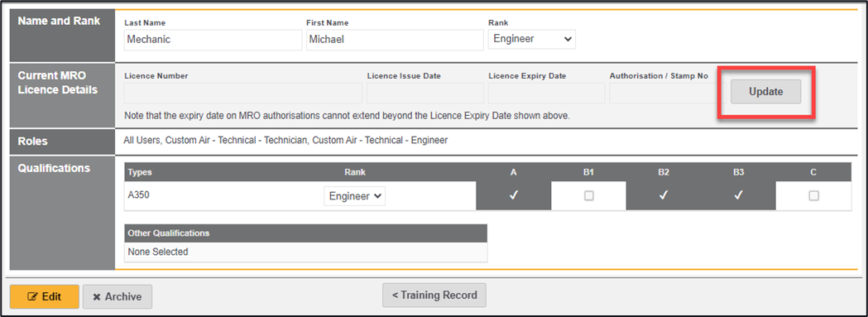Click the X icon on Archive button
The width and height of the screenshot is (868, 317).
(96, 297)
